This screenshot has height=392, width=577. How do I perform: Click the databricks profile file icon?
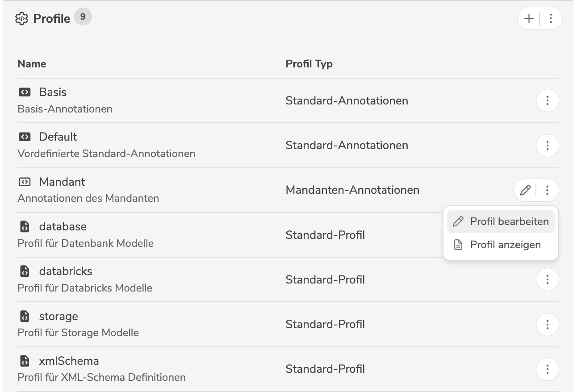(x=25, y=271)
